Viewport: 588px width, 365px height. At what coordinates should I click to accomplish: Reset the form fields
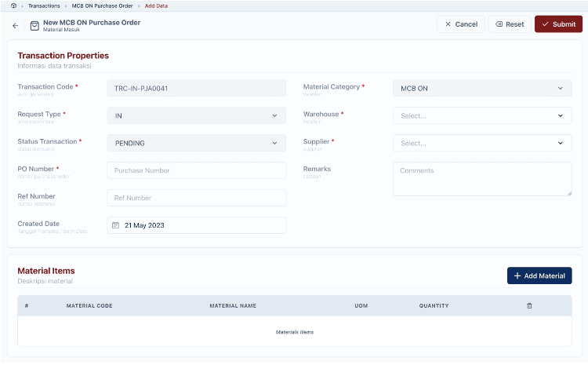(x=510, y=24)
